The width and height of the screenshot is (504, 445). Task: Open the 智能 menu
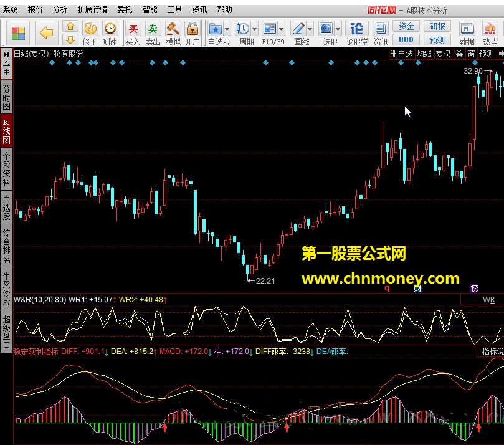click(x=150, y=9)
